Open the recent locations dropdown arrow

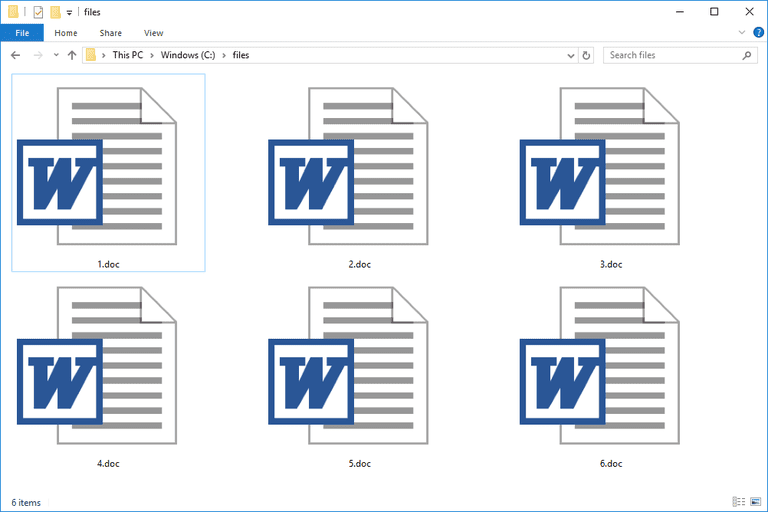[x=56, y=55]
